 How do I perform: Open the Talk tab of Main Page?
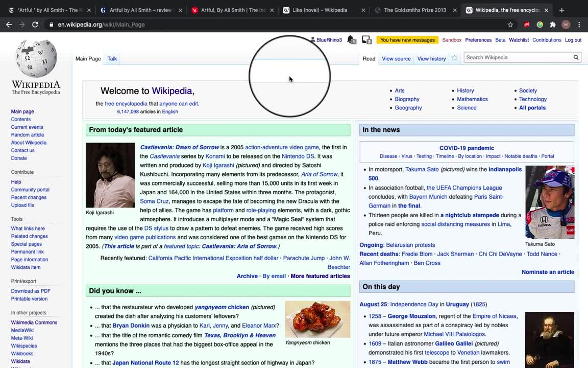pyautogui.click(x=112, y=59)
